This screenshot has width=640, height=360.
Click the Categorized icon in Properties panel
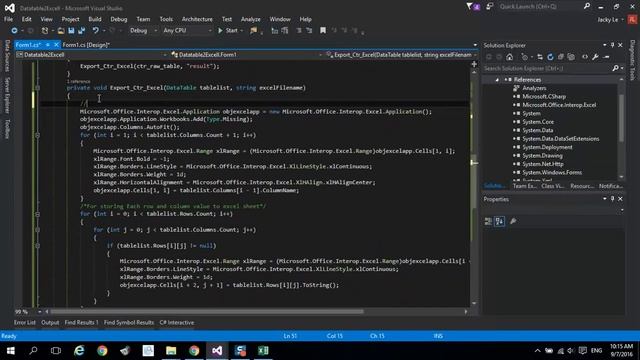(x=488, y=221)
